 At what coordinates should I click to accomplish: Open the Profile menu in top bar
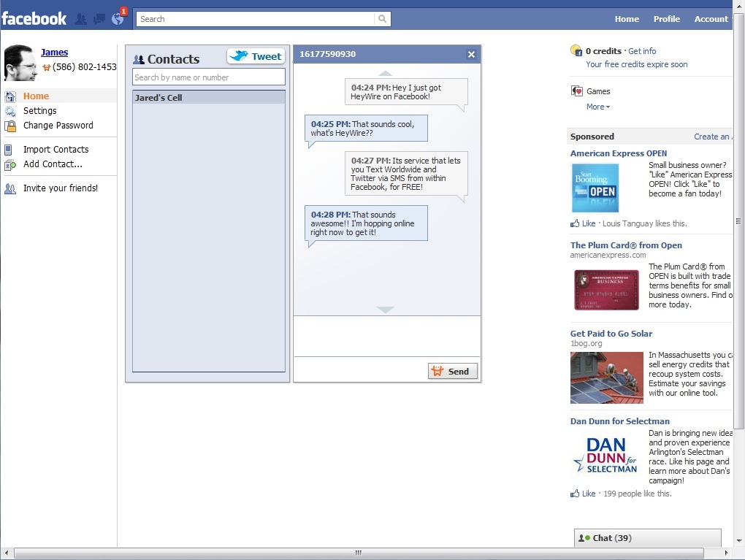(667, 19)
